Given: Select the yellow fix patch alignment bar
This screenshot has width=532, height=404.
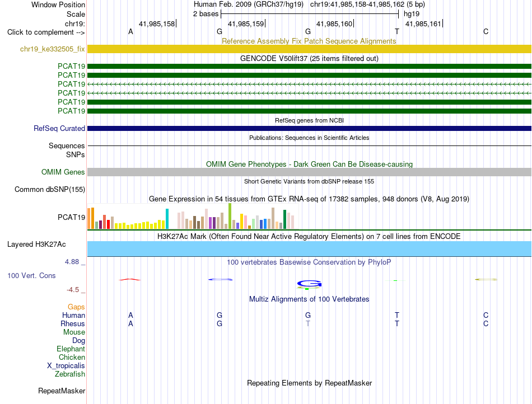Looking at the screenshot, I should coord(309,49).
